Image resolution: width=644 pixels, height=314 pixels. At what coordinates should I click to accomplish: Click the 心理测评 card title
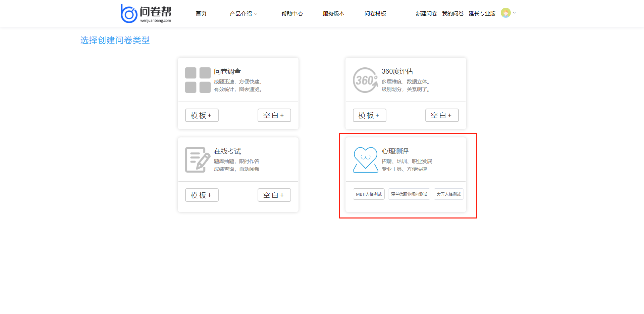(395, 151)
